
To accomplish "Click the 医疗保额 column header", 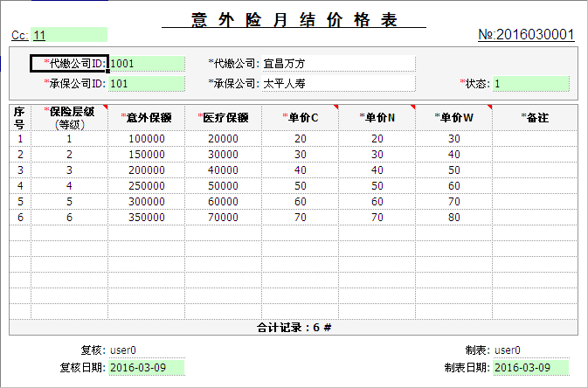I will click(x=223, y=118).
